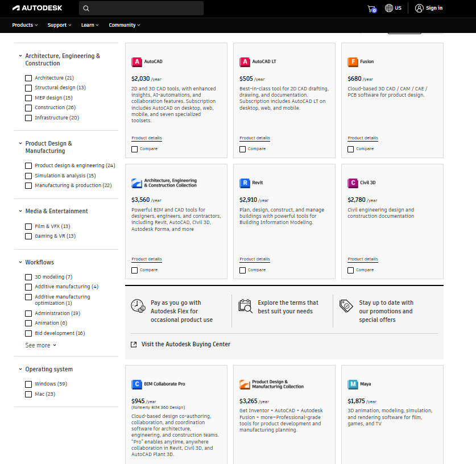
Task: Collapse the Workflows filter section
Action: pyautogui.click(x=20, y=262)
